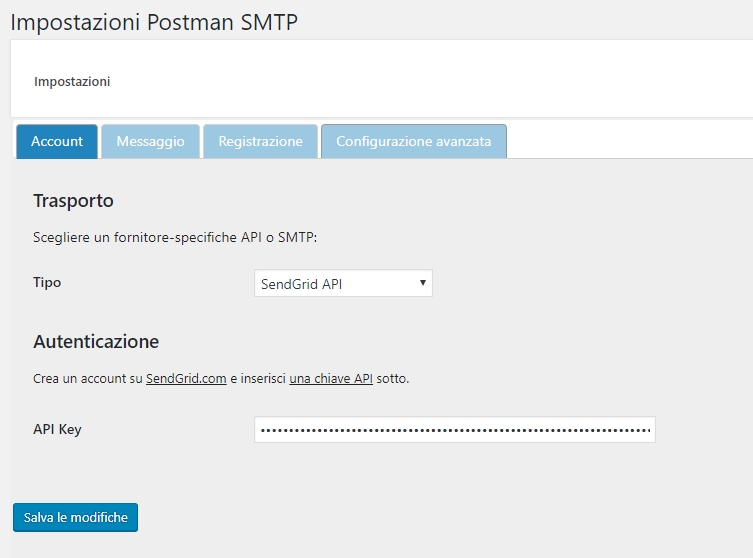Open the una chiave API link

(x=331, y=378)
